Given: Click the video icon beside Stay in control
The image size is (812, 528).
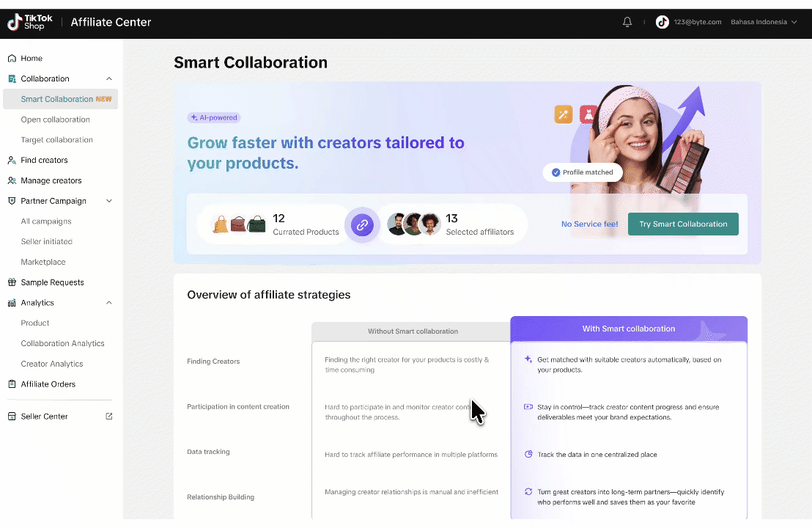Looking at the screenshot, I should [x=528, y=407].
